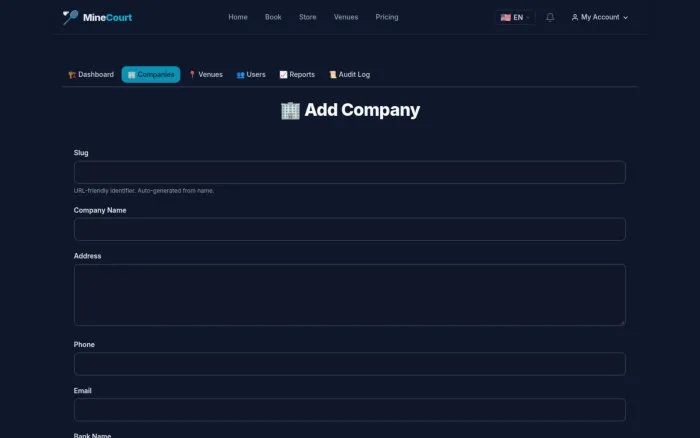Click the Address textarea resize handle
This screenshot has height=438, width=700.
coord(622,322)
